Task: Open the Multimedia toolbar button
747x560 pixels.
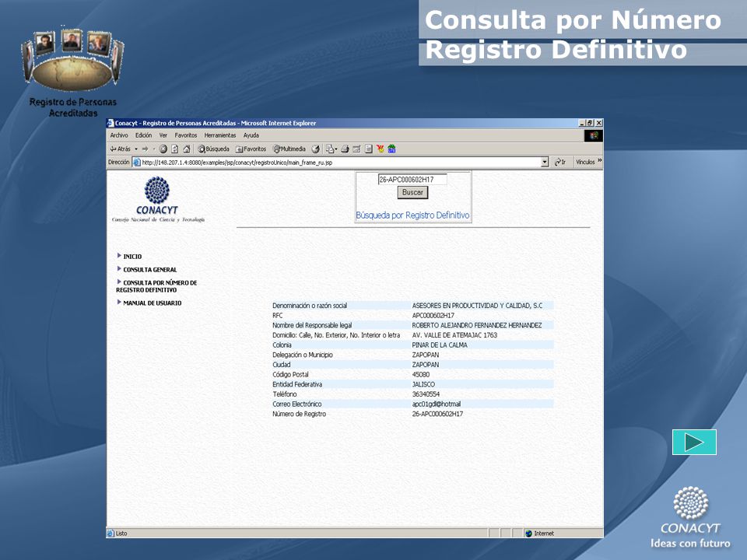Action: [x=289, y=149]
